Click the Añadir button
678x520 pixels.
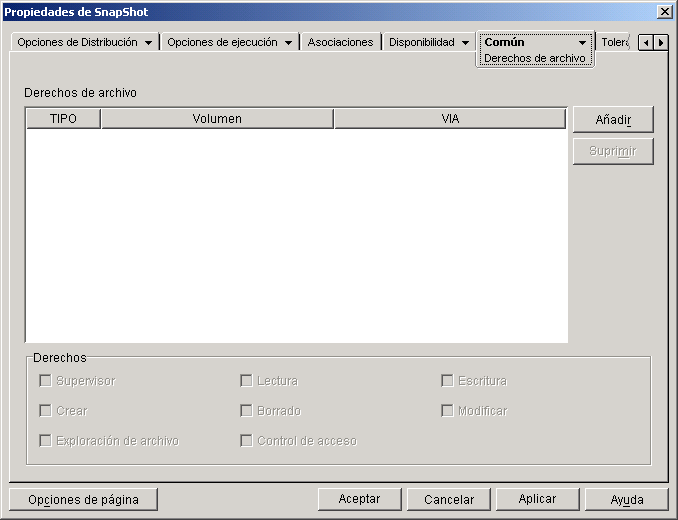point(613,119)
